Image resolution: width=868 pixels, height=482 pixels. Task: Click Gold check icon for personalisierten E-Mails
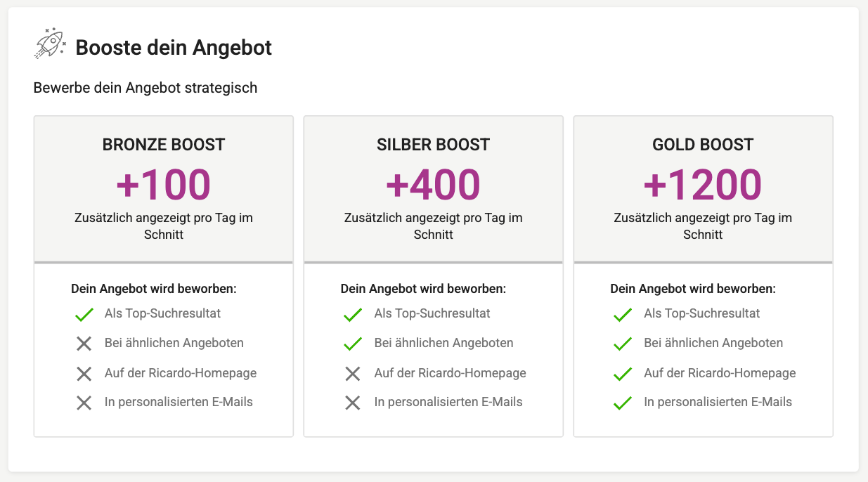pos(623,403)
